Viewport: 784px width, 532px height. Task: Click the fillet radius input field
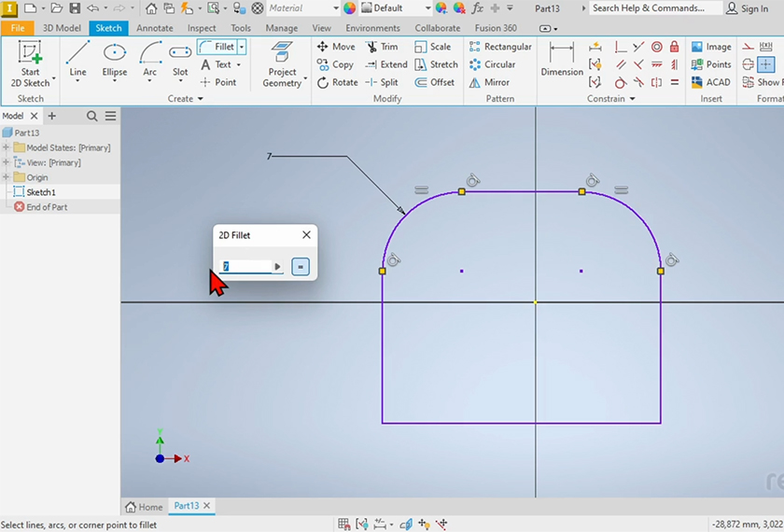pyautogui.click(x=245, y=267)
